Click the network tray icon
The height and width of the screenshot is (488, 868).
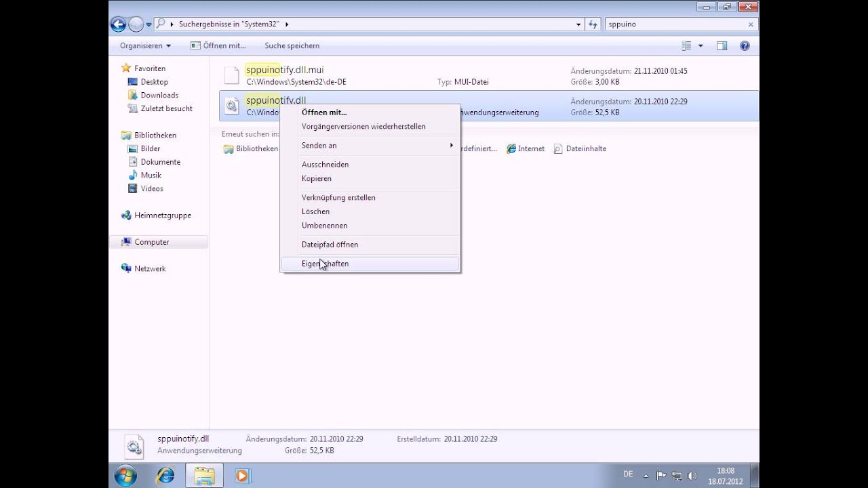(x=676, y=476)
